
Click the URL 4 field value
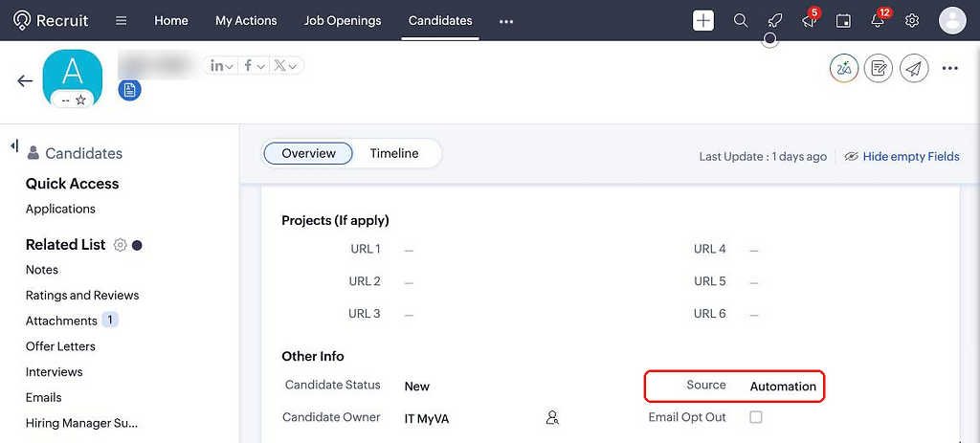(754, 250)
